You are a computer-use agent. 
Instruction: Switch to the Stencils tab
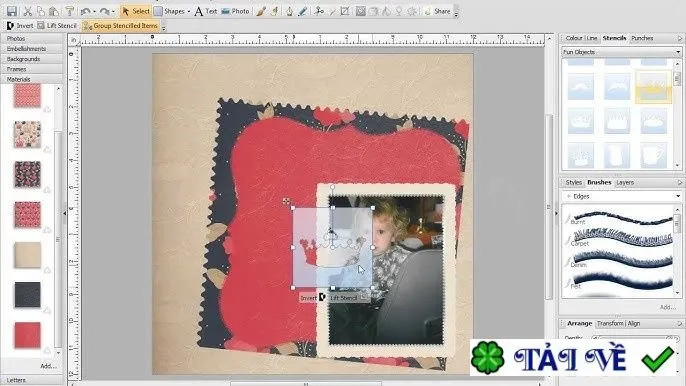(614, 38)
